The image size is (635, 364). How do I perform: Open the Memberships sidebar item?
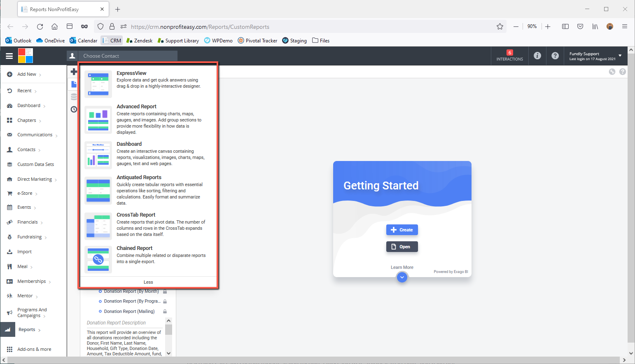pyautogui.click(x=32, y=282)
